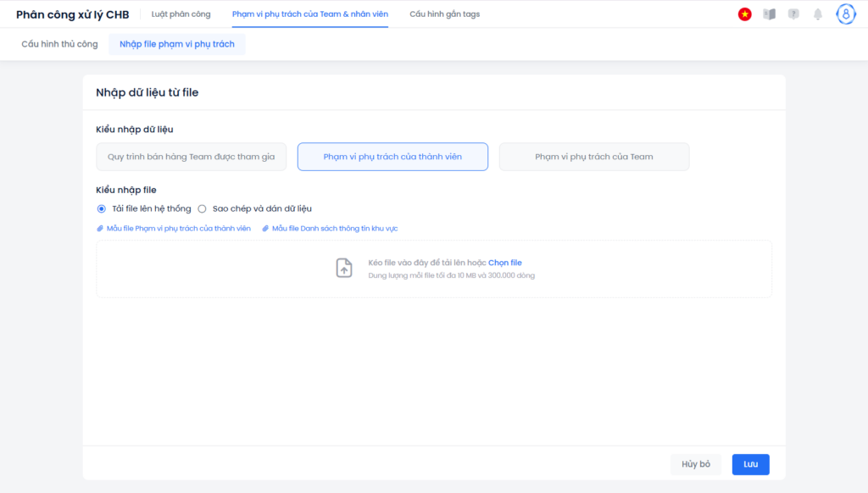Open 'Cấu hình thủ công' sub-tab

pos(59,44)
